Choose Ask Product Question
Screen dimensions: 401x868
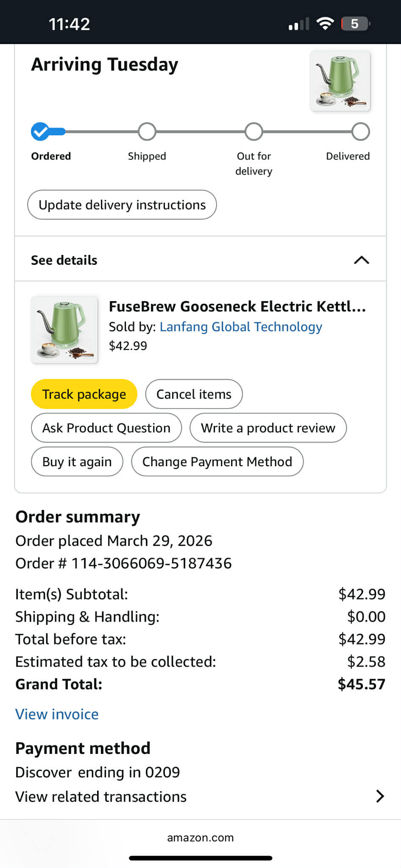pyautogui.click(x=106, y=428)
